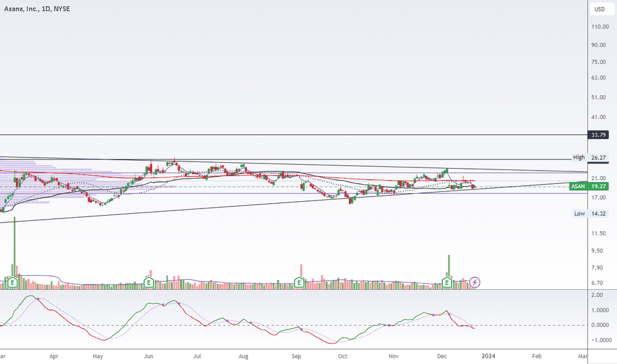The height and width of the screenshot is (364, 617).
Task: Click the 7.90 price axis value
Action: (597, 267)
